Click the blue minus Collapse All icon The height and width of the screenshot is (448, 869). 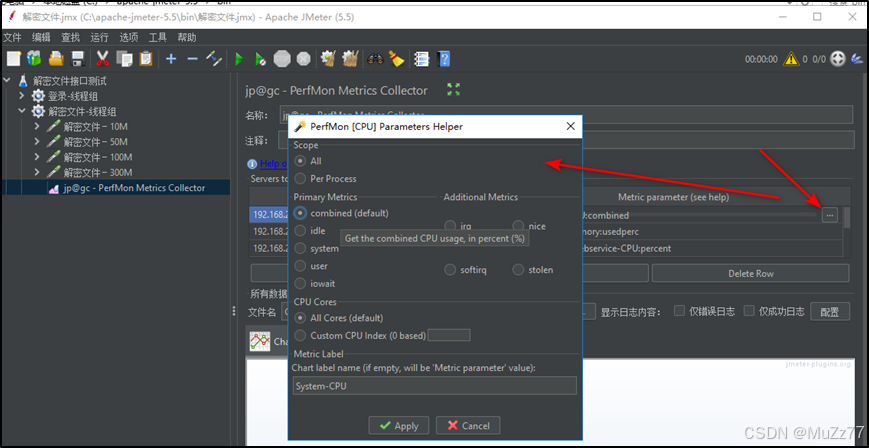tap(192, 59)
